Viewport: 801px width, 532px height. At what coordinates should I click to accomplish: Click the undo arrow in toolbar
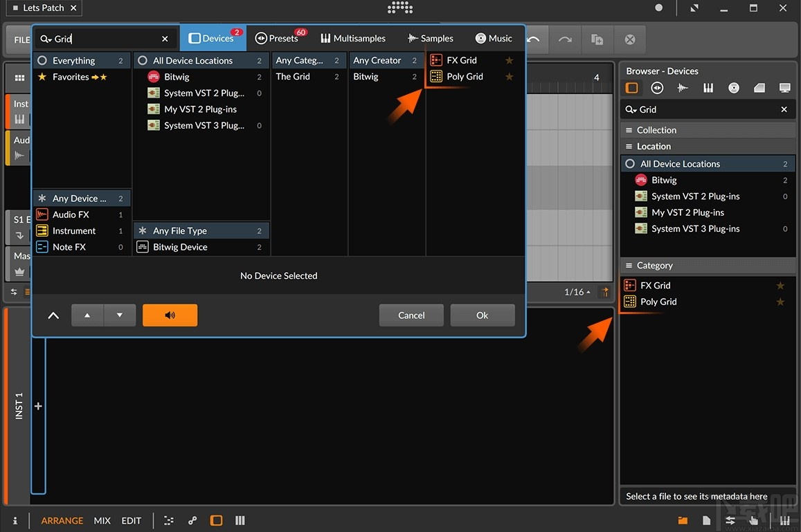(533, 39)
